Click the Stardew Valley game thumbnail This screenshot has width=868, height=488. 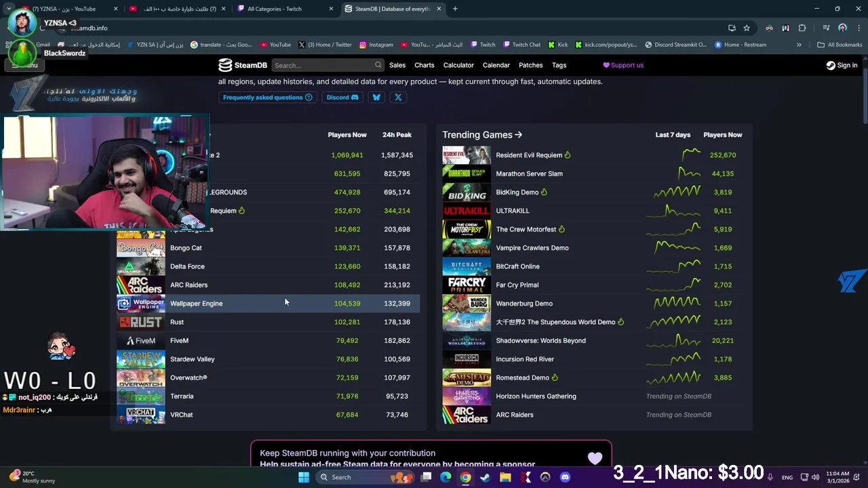pyautogui.click(x=140, y=359)
